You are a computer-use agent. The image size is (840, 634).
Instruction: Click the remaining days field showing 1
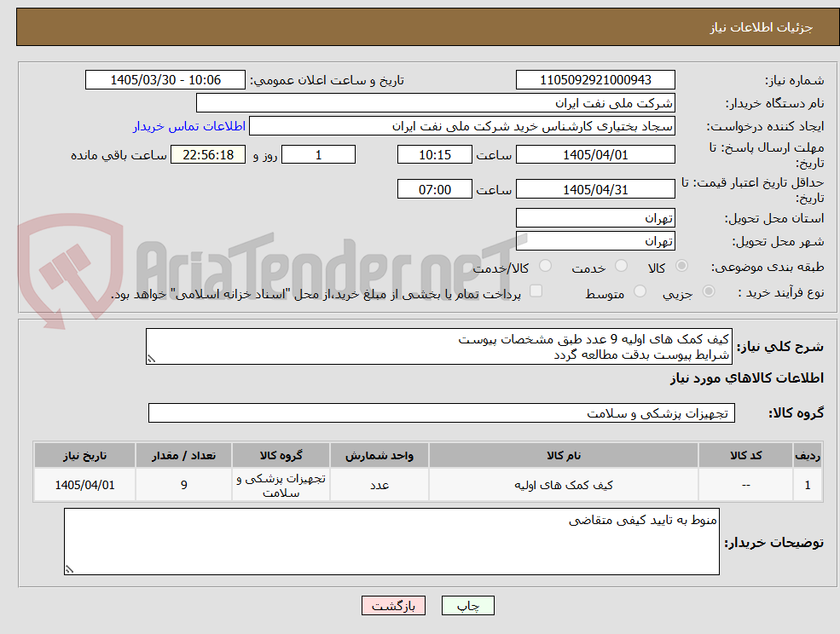click(318, 155)
